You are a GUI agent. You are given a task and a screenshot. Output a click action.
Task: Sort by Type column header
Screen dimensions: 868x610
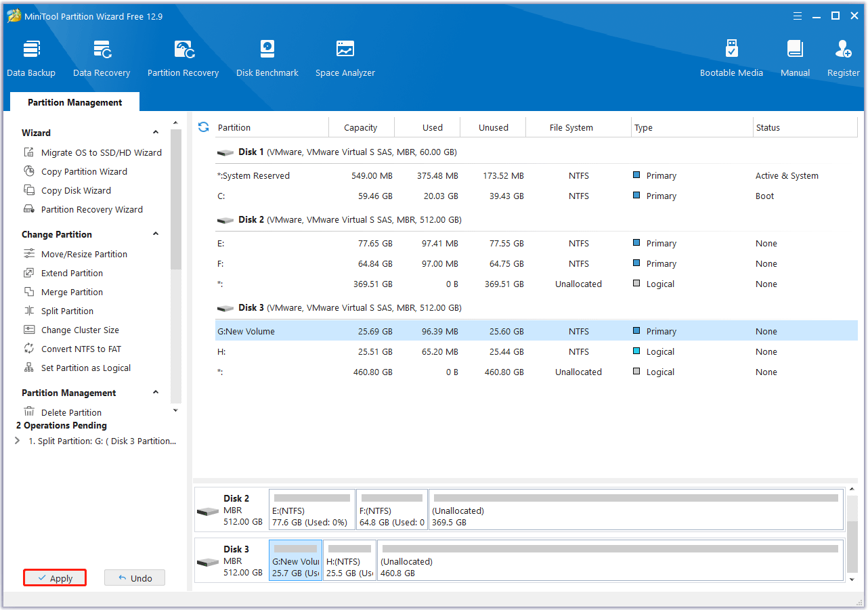pyautogui.click(x=692, y=127)
